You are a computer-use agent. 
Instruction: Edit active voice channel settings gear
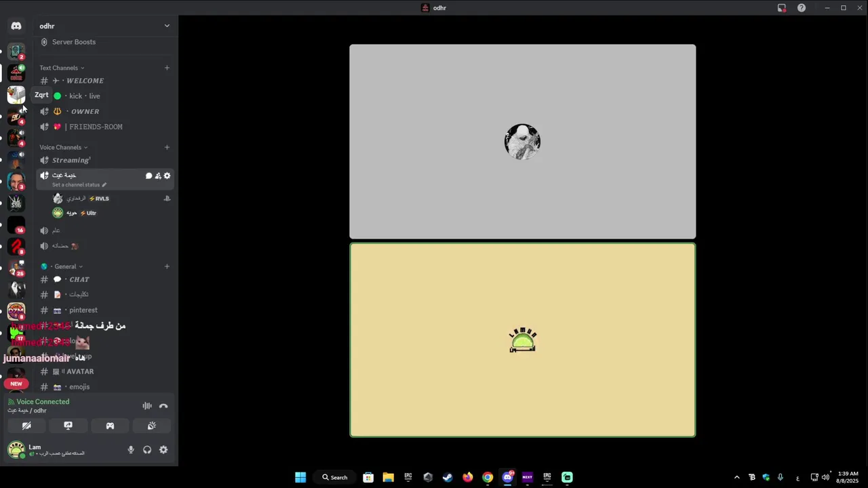167,176
